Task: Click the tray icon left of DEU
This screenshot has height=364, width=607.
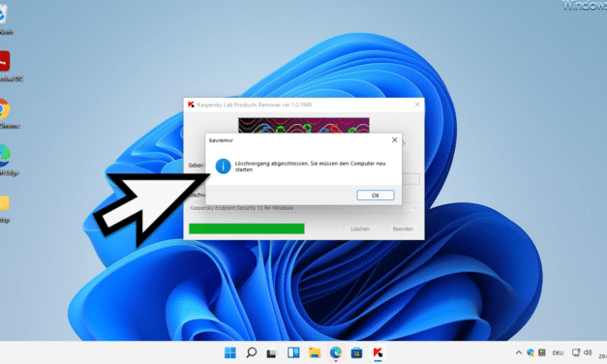Action: [x=542, y=352]
